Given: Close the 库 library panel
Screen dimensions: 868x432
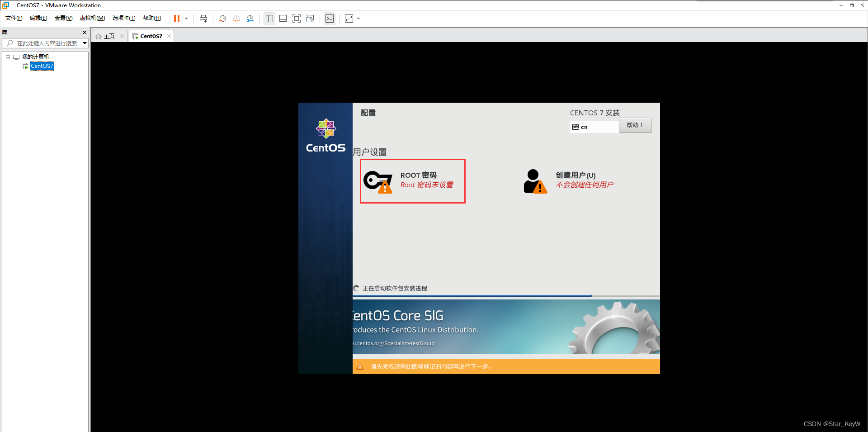Looking at the screenshot, I should 85,32.
